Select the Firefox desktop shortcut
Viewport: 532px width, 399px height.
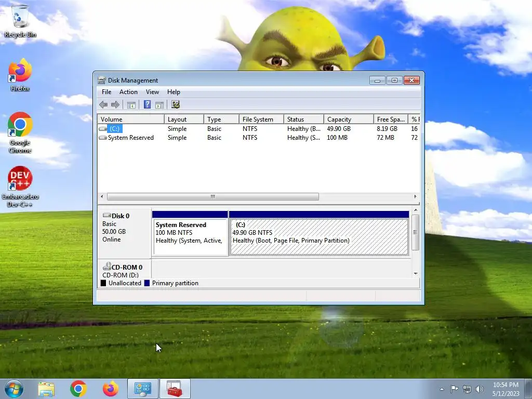point(20,75)
